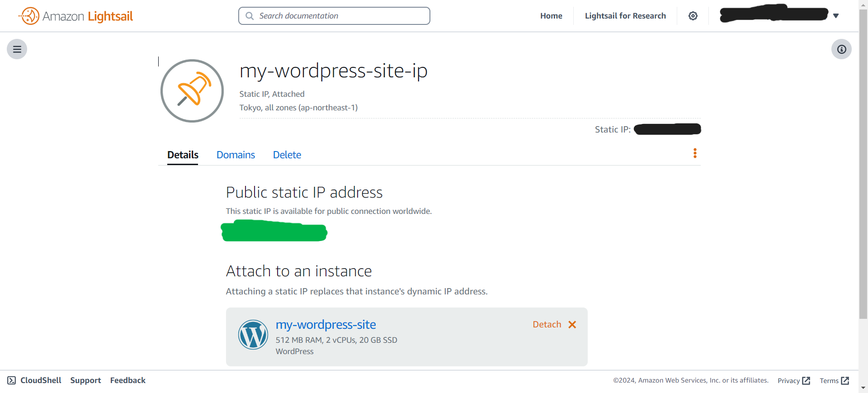Click the my-wordpress-site-ip heading

(x=334, y=71)
